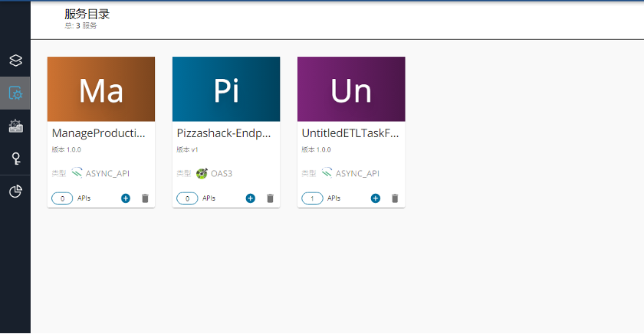Delete the Pizzashack-Endp service
The image size is (644, 334).
pos(270,198)
